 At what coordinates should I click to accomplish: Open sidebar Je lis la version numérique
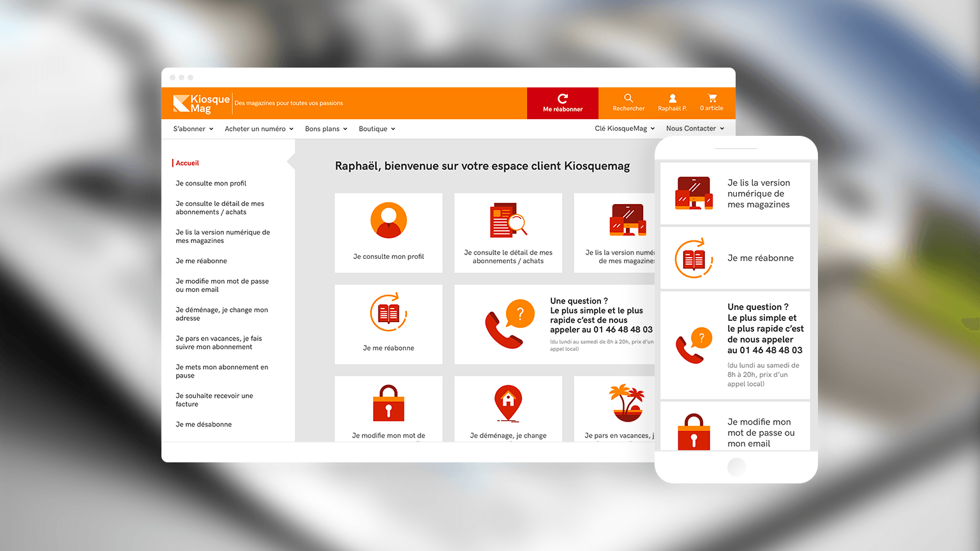[223, 237]
